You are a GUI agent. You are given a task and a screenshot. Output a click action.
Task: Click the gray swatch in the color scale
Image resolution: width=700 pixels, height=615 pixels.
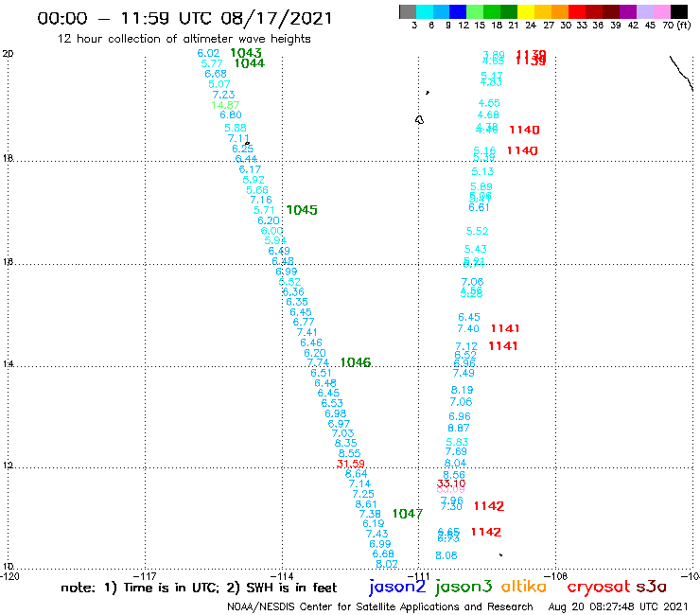pyautogui.click(x=408, y=11)
